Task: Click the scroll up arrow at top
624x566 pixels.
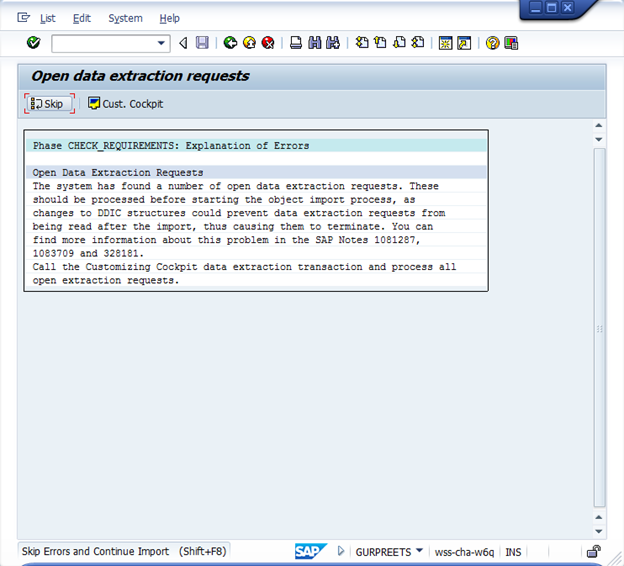Action: pyautogui.click(x=599, y=125)
